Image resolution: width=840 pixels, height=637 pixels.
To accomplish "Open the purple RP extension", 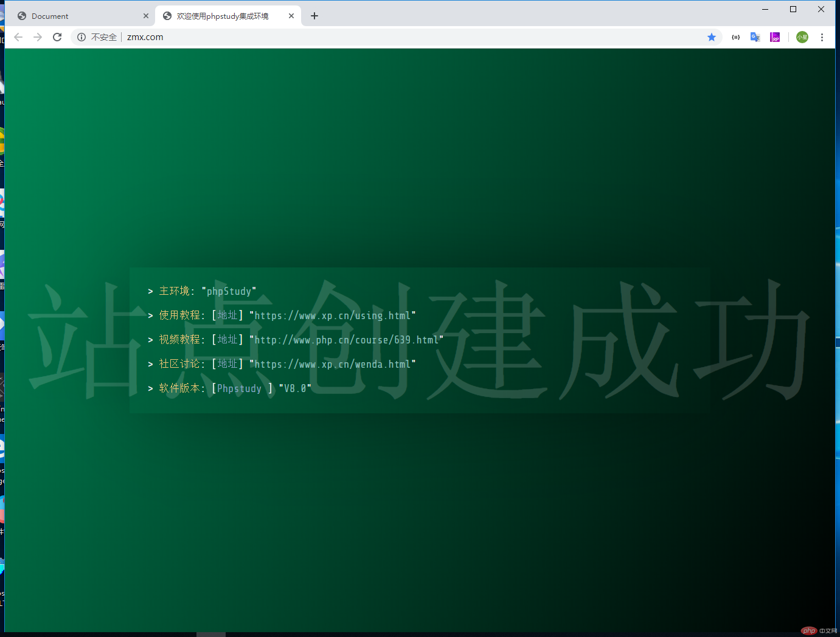I will point(775,37).
